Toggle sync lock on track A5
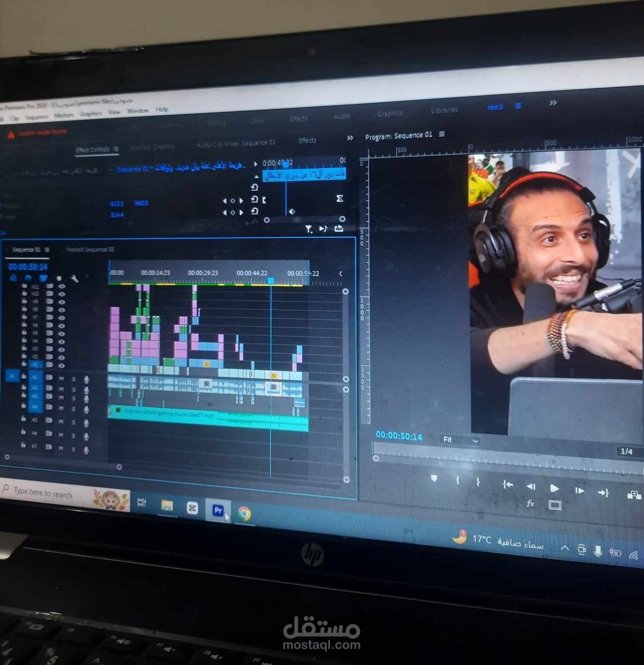The height and width of the screenshot is (665, 644). [x=49, y=420]
